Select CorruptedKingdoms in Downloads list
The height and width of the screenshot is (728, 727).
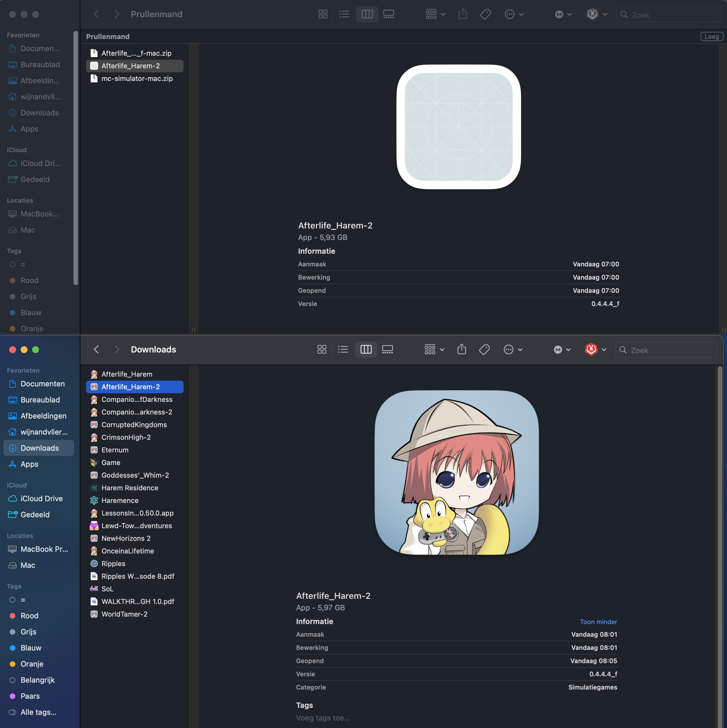click(135, 425)
